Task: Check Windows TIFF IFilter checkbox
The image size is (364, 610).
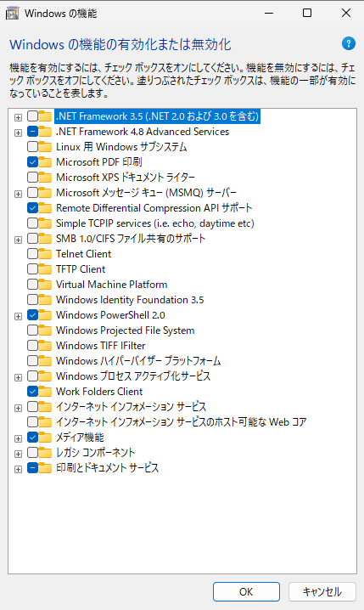Action: [32, 346]
